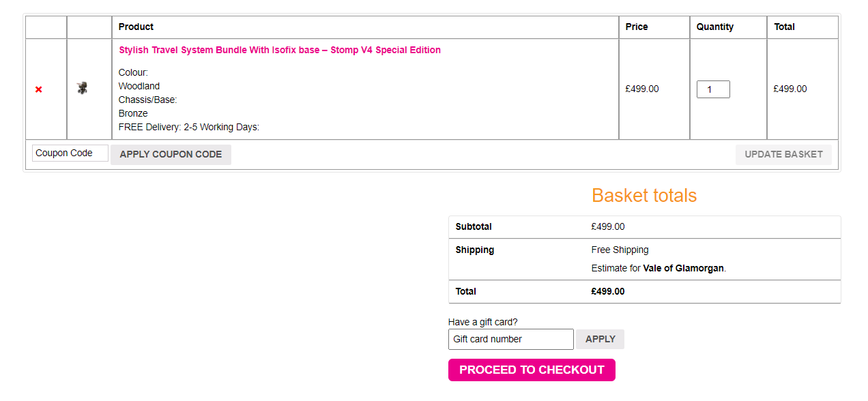Click the Quantity column header
Screen dimensions: 868x401
[x=714, y=27]
